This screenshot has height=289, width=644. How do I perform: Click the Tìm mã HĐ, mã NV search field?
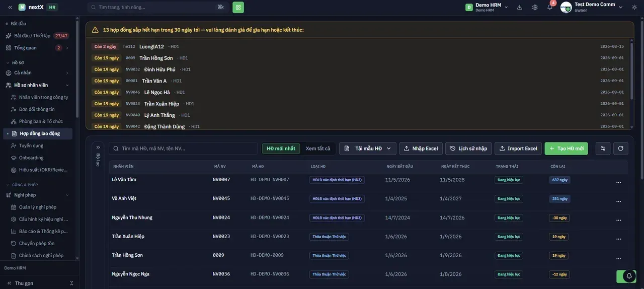(x=183, y=149)
